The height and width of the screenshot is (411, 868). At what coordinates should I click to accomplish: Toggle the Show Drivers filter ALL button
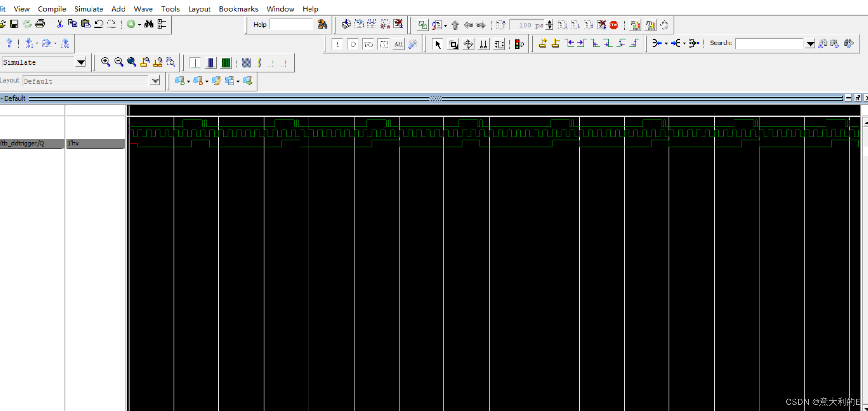(399, 44)
